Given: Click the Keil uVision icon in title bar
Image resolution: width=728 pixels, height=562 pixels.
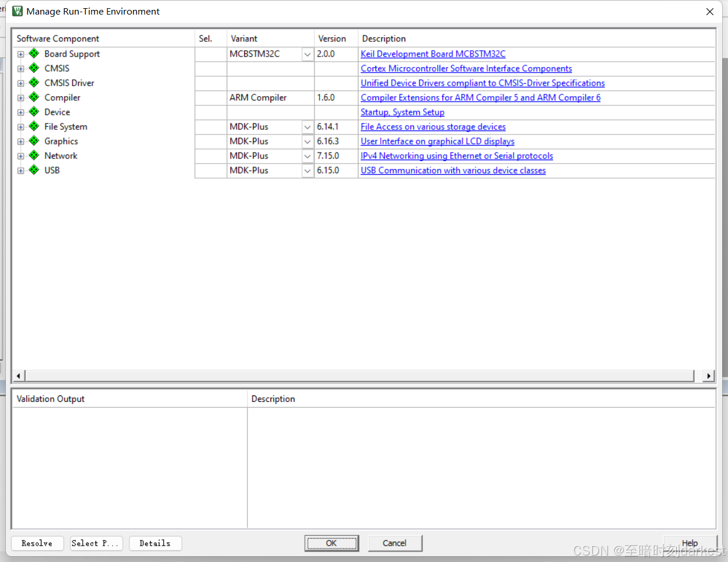Looking at the screenshot, I should pos(17,11).
